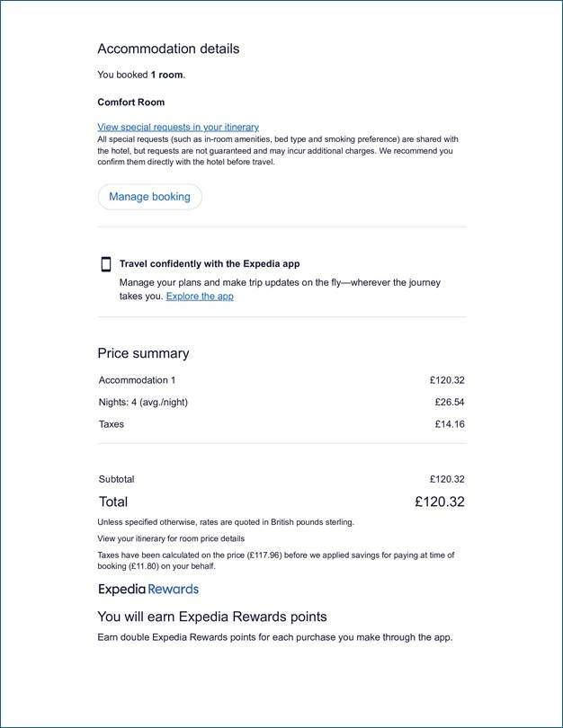The height and width of the screenshot is (728, 563).
Task: Click the phone icon beside the Expedia app heading
Action: pos(105,264)
